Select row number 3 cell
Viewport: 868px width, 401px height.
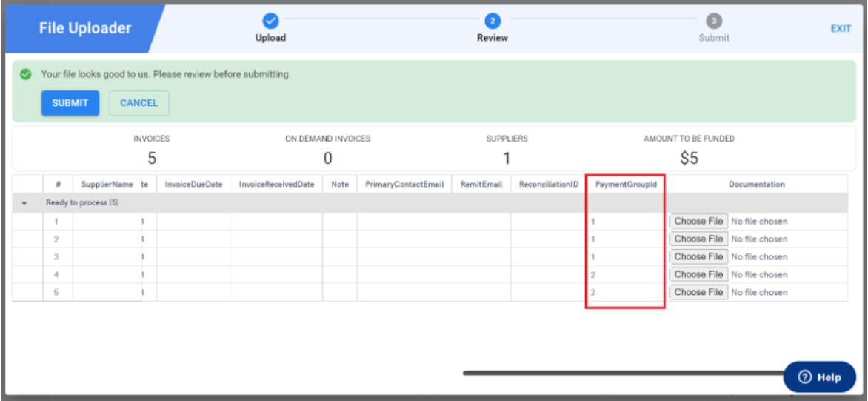coord(58,257)
